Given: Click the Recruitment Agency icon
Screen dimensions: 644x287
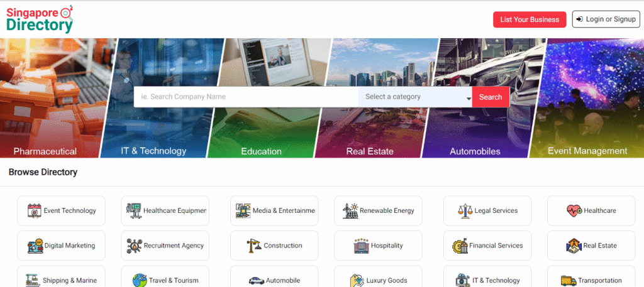Looking at the screenshot, I should pyautogui.click(x=133, y=246).
